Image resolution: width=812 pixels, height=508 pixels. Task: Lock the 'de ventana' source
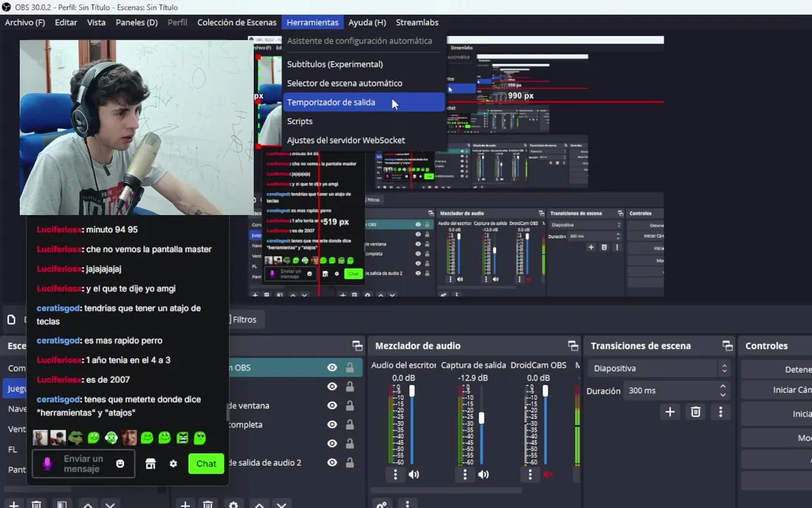pos(350,406)
